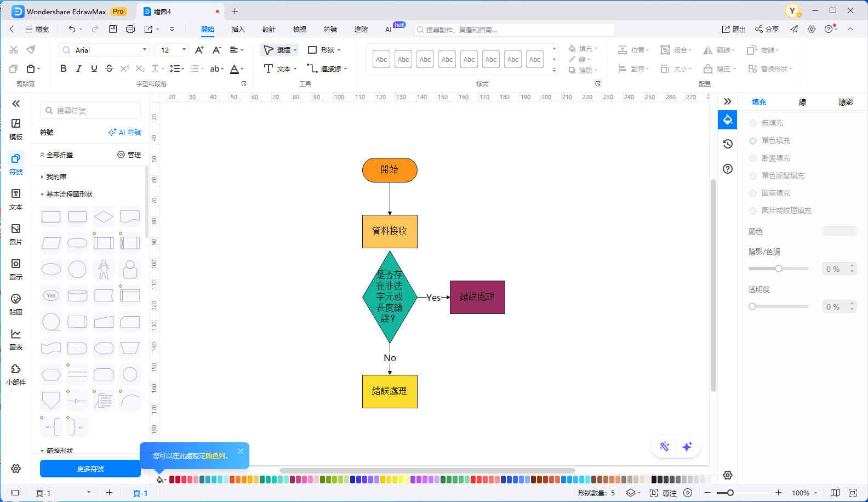This screenshot has width=868, height=502.
Task: Open the history icon in right panel
Action: pyautogui.click(x=728, y=144)
